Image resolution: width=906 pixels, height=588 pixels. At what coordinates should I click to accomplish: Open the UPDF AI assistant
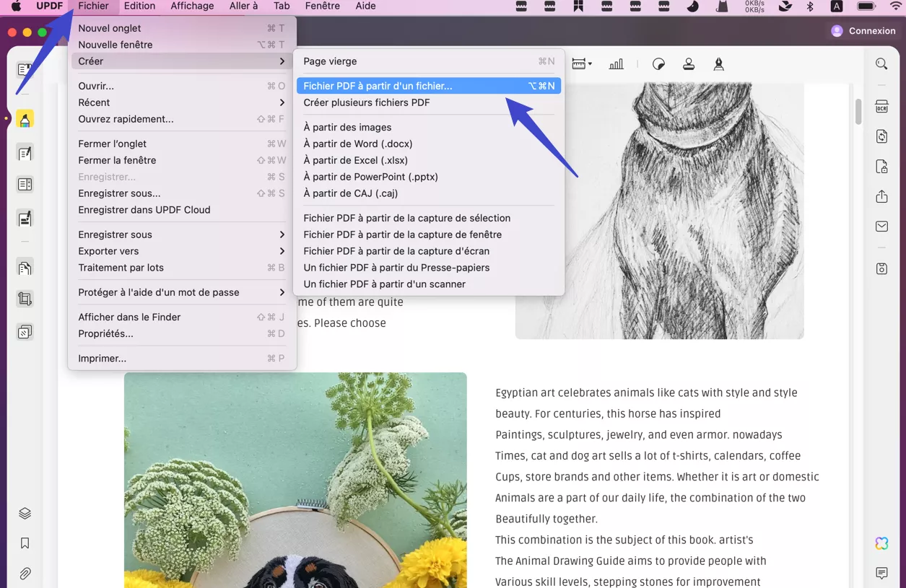(x=881, y=543)
